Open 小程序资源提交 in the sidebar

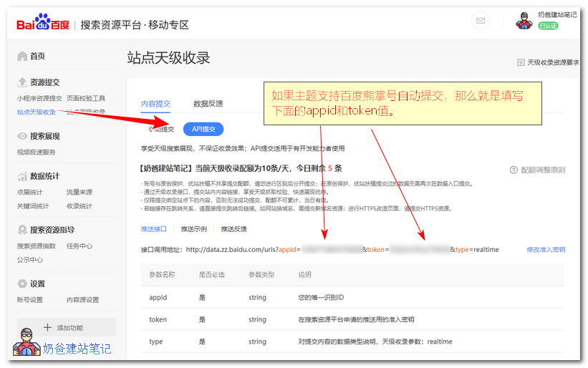pyautogui.click(x=39, y=98)
